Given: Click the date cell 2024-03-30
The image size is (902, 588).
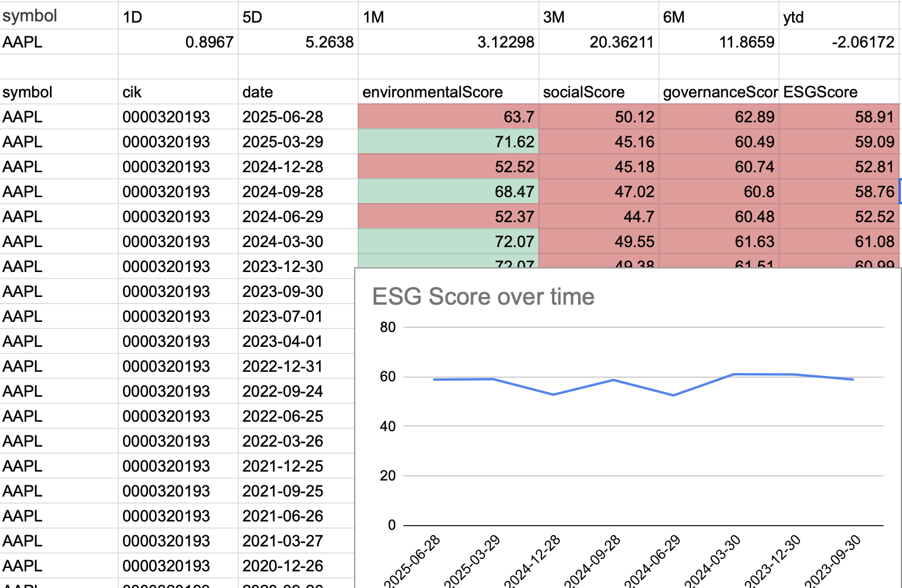Looking at the screenshot, I should click(x=298, y=242).
